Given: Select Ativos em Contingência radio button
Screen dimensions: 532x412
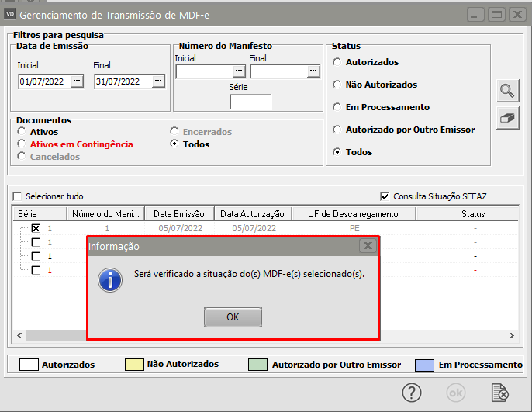Looking at the screenshot, I should click(22, 144).
